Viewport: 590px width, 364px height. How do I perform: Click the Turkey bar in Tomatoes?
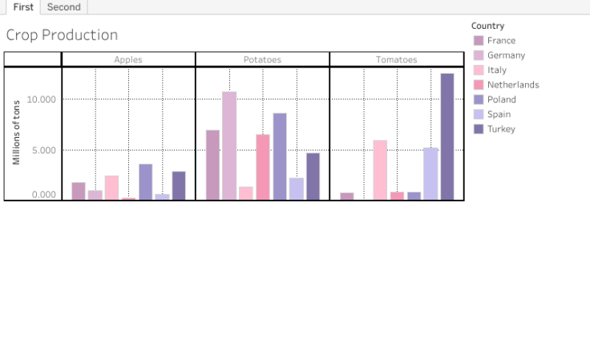click(x=447, y=136)
